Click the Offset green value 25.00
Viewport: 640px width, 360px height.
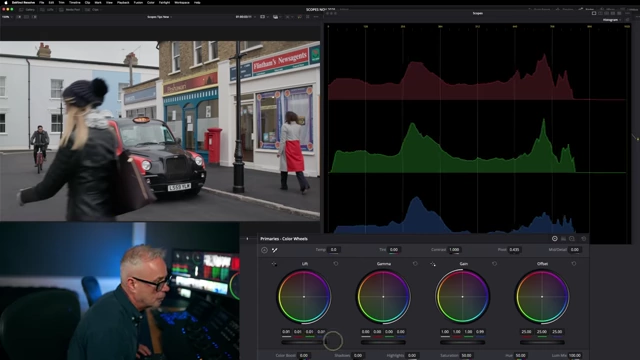click(542, 332)
